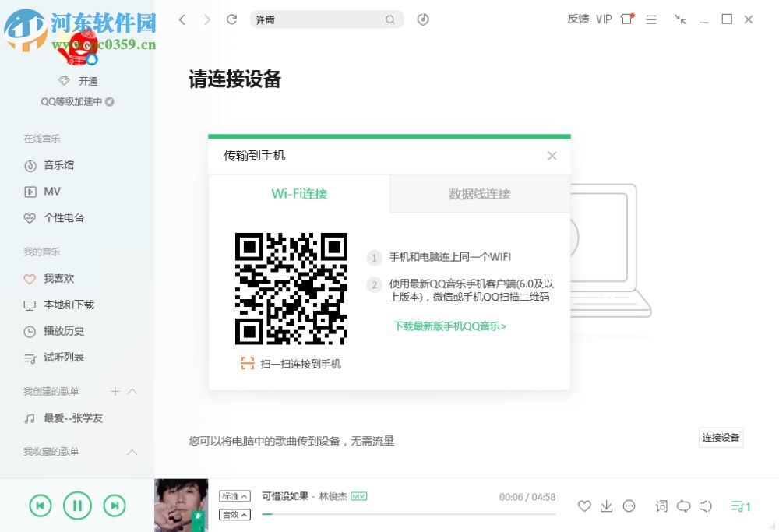Open the main menu hamburger icon
Viewport: 779px width, 532px height.
[x=651, y=19]
